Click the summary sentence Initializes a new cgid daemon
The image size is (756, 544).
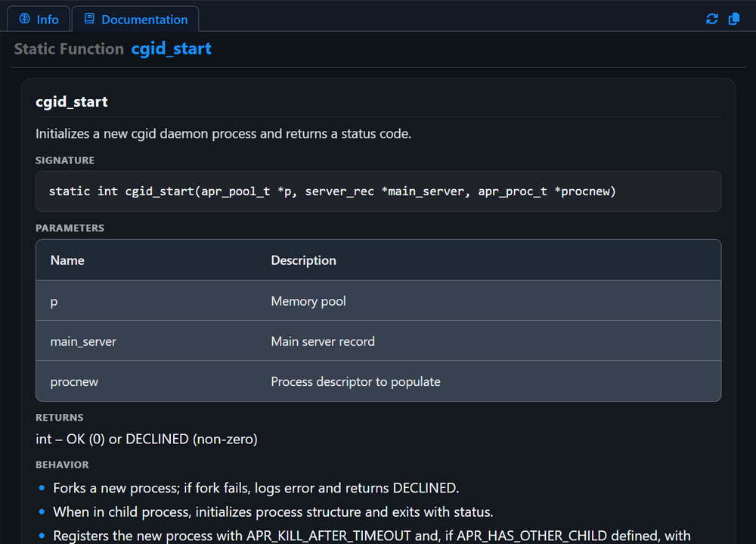[223, 134]
